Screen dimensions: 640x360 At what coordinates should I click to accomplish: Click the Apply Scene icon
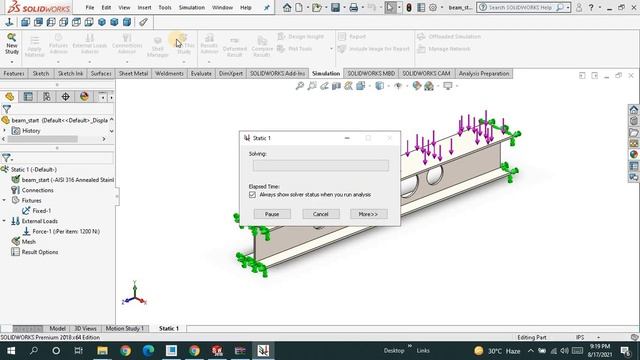click(429, 86)
